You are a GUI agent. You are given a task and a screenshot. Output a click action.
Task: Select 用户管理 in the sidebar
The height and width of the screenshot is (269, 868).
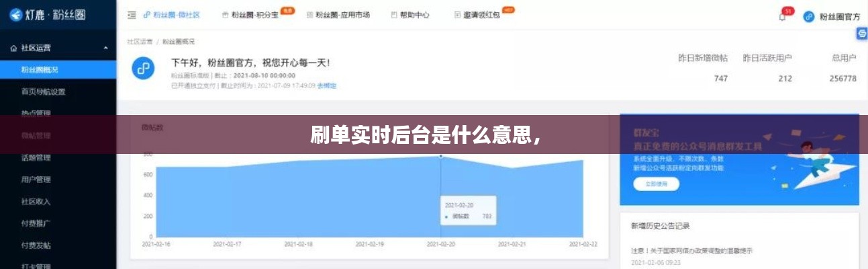click(36, 180)
